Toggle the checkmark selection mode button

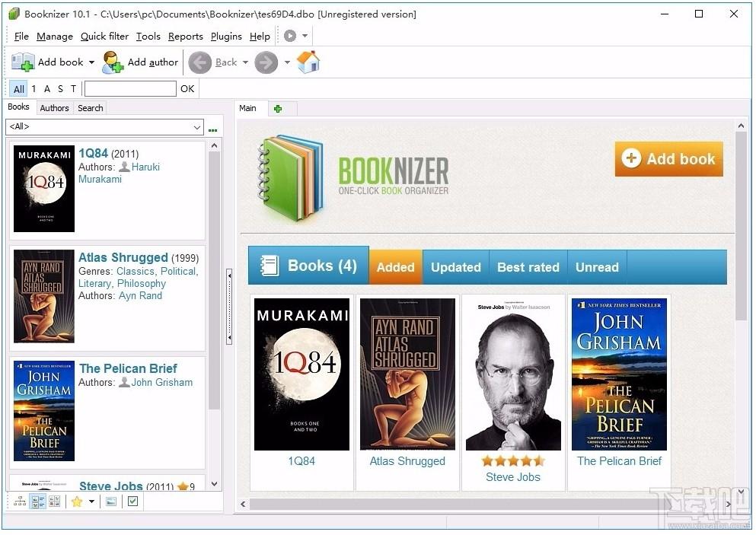132,502
